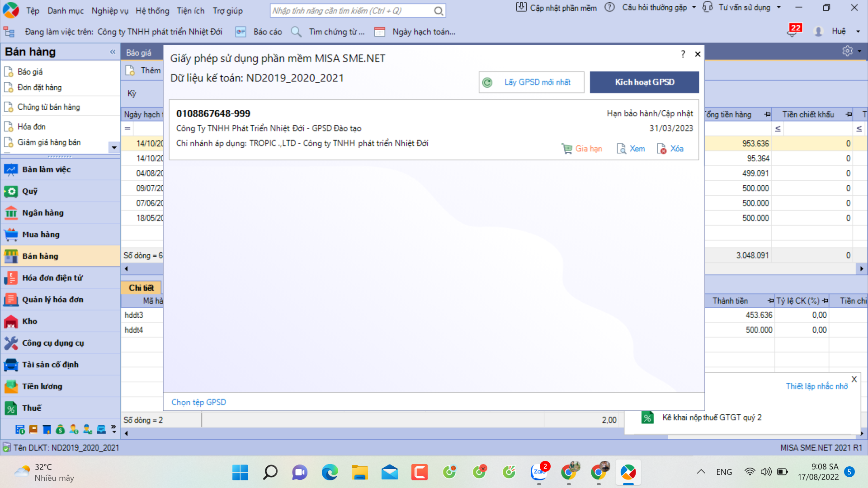
Task: Click Xem license link
Action: click(x=631, y=149)
